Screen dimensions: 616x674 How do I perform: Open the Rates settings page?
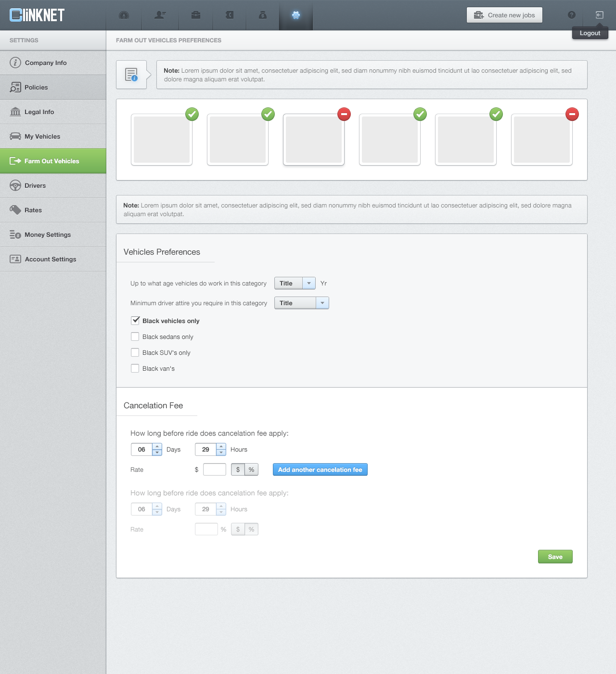coord(53,210)
